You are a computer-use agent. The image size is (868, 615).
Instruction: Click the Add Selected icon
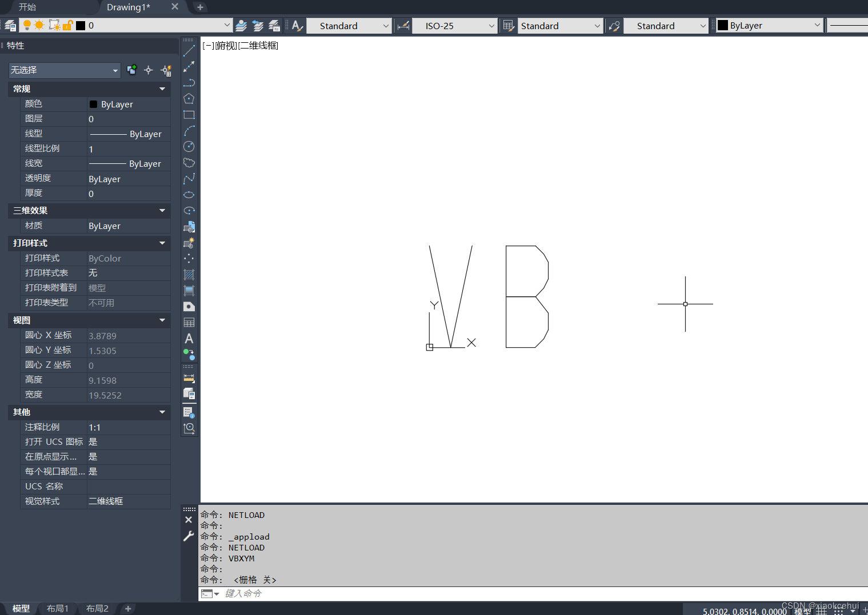coord(189,355)
